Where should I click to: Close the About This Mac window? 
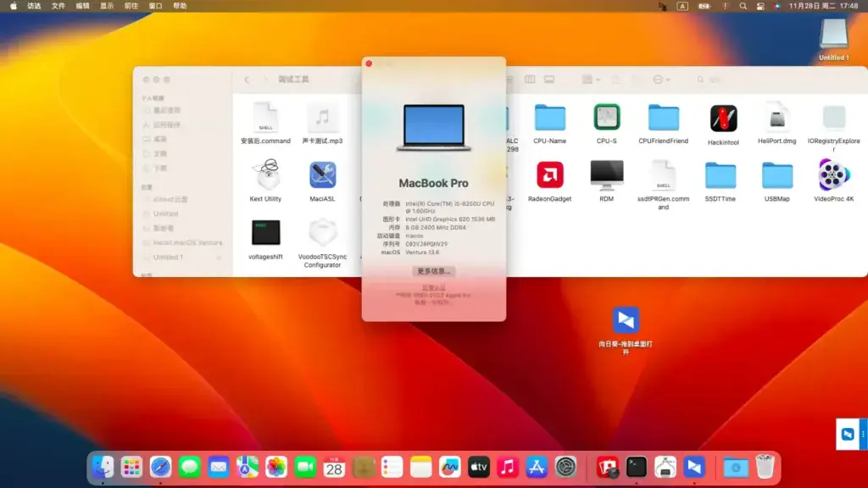tap(369, 64)
